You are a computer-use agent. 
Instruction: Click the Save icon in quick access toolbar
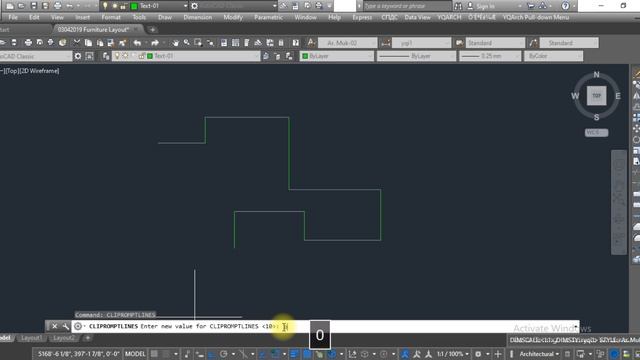(33, 6)
